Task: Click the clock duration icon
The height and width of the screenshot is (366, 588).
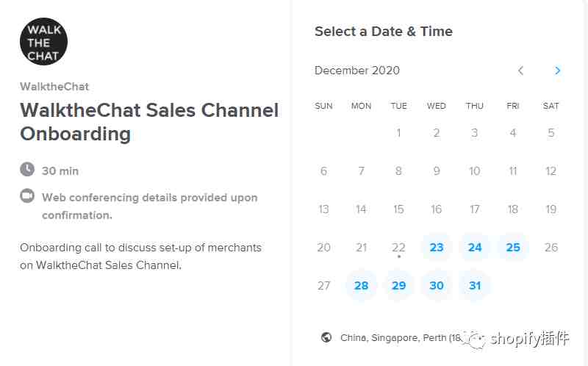Action: 27,170
